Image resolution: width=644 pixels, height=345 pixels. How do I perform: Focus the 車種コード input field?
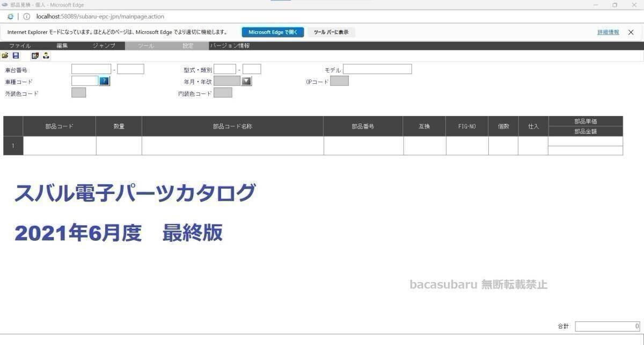point(85,81)
